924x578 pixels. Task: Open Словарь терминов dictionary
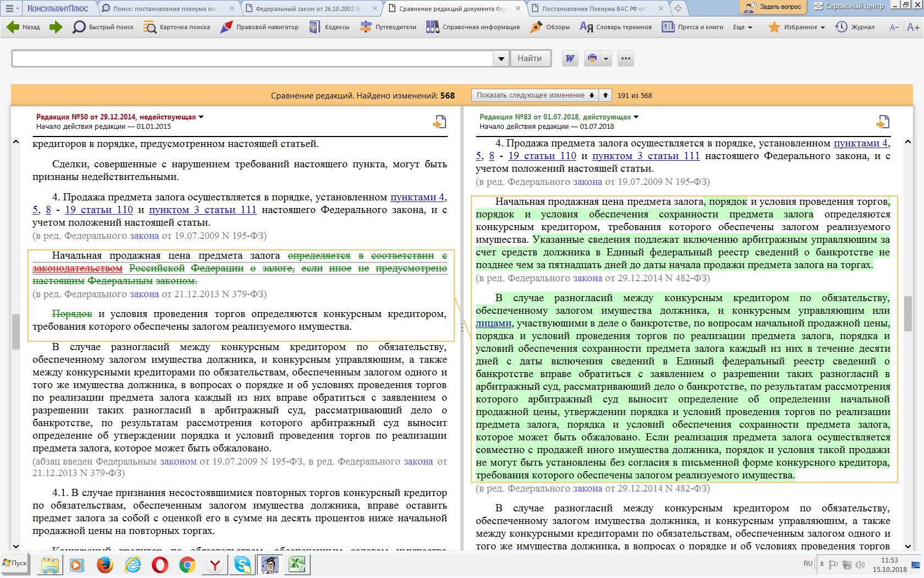[615, 27]
